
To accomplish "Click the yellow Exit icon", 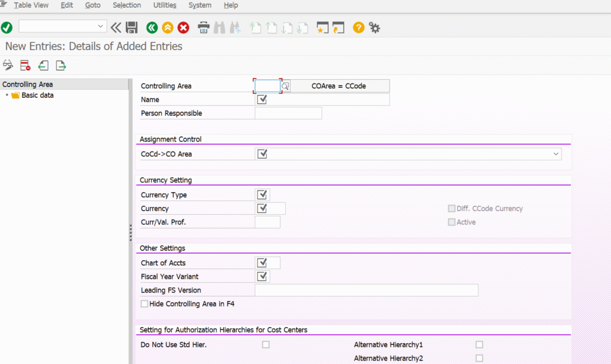I will pos(168,27).
